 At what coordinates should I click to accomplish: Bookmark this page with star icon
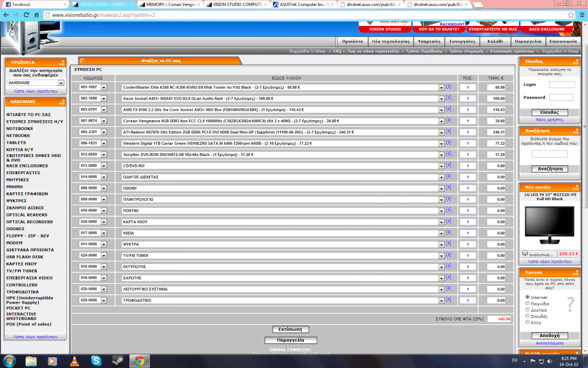[x=570, y=15]
